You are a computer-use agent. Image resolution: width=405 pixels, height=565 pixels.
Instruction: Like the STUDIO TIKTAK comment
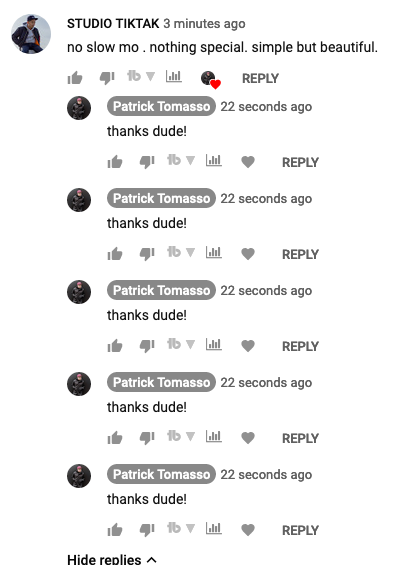(75, 77)
